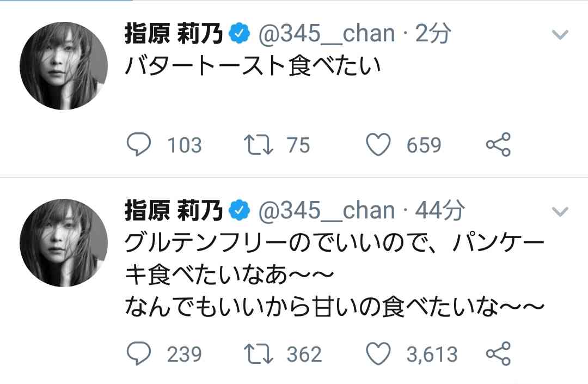Screen dimensions: 588x384
Task: Like the tweet with 659 likes
Action: (x=378, y=145)
